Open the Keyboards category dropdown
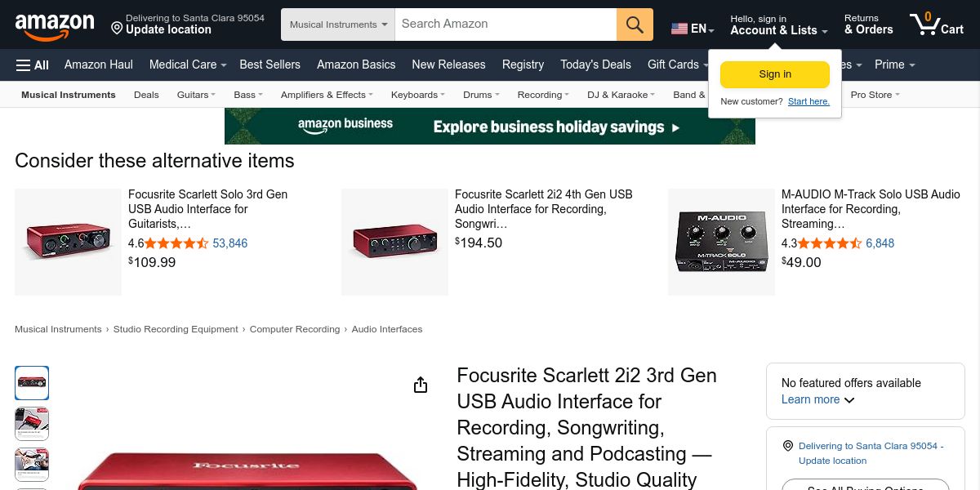 (x=417, y=95)
